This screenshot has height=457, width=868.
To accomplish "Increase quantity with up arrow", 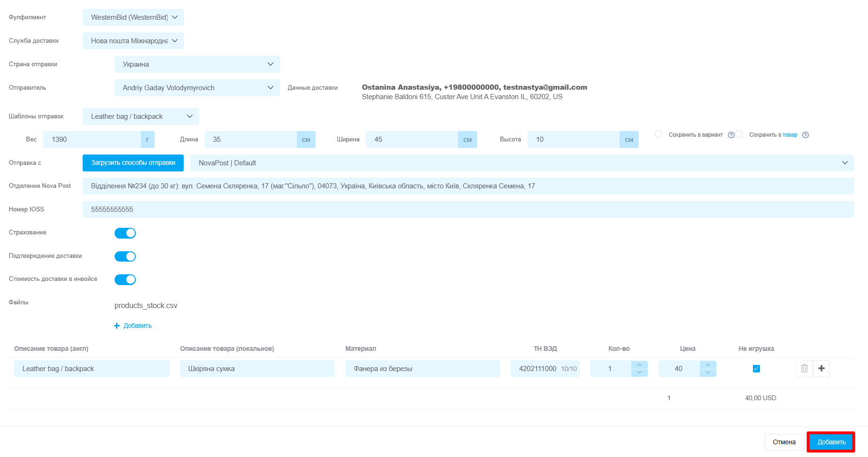I will [639, 365].
